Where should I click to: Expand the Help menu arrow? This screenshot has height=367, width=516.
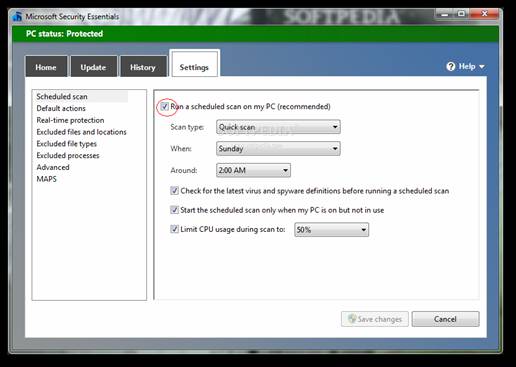(x=482, y=67)
